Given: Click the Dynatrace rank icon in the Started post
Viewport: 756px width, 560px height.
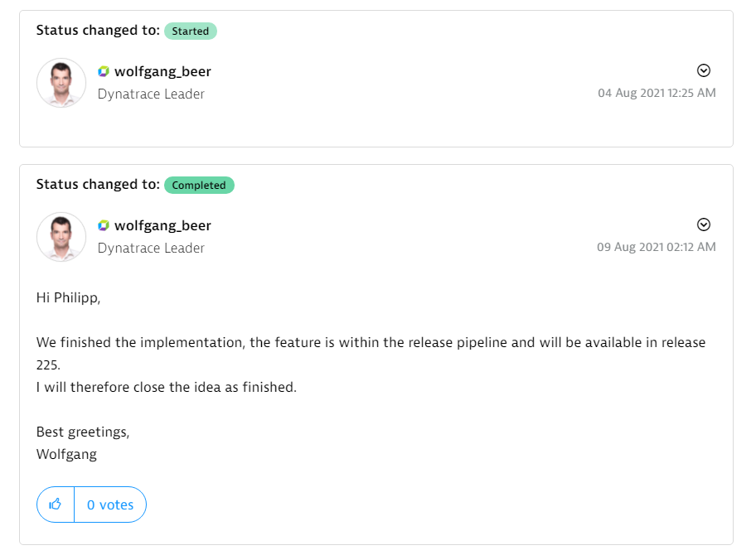Looking at the screenshot, I should point(104,72).
